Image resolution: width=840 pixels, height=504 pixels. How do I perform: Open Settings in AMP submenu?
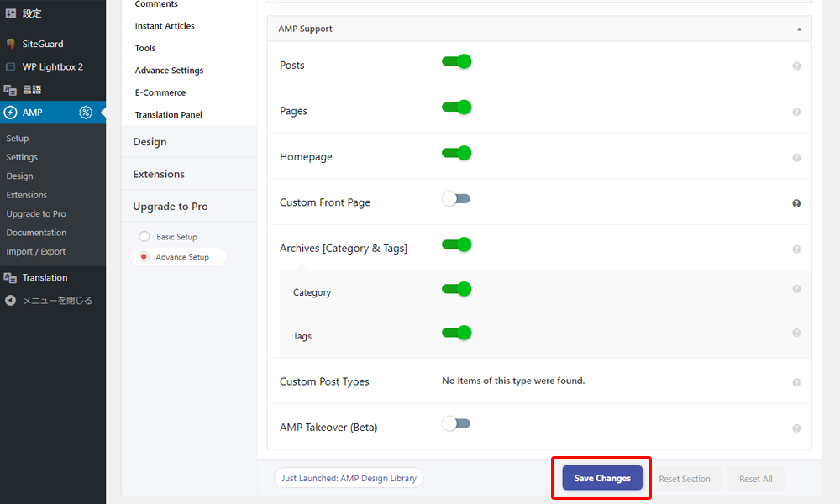click(22, 157)
